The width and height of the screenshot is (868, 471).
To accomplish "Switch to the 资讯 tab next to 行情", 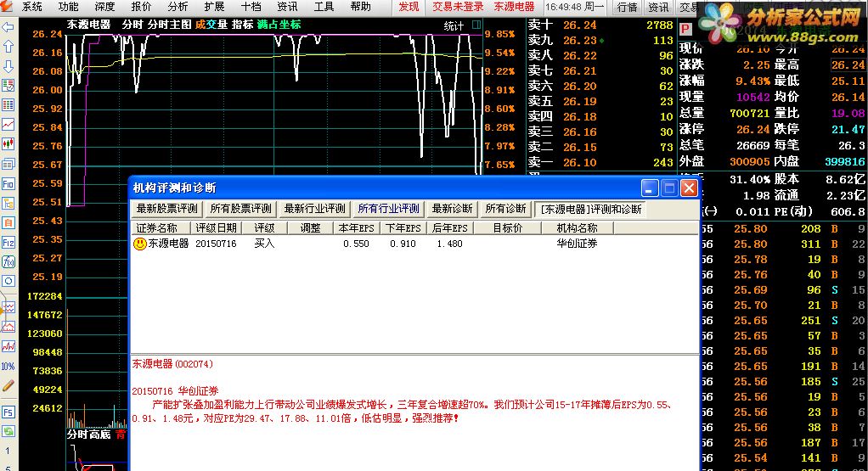I will [x=659, y=7].
